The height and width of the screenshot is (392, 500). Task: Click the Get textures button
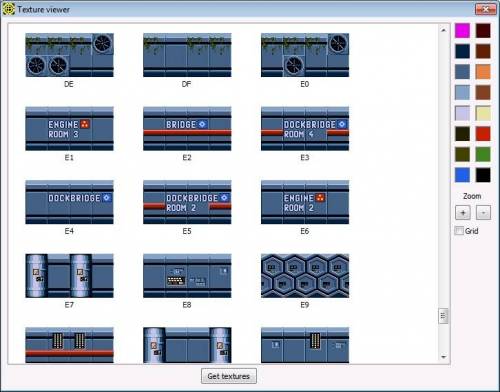[x=229, y=376]
